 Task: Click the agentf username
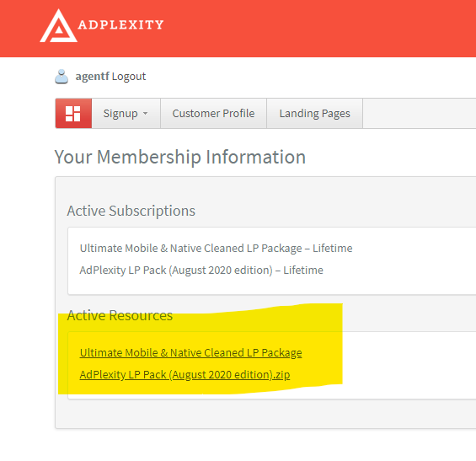93,77
